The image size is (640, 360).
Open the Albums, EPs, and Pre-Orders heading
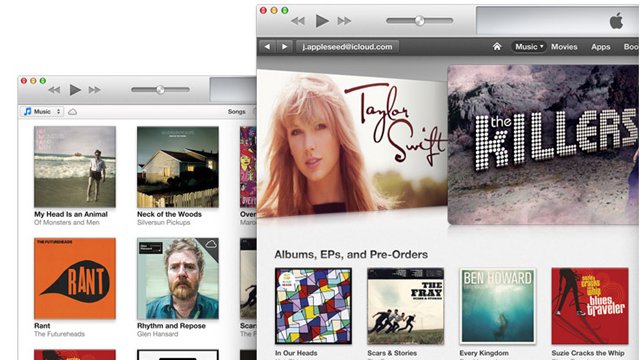point(351,254)
